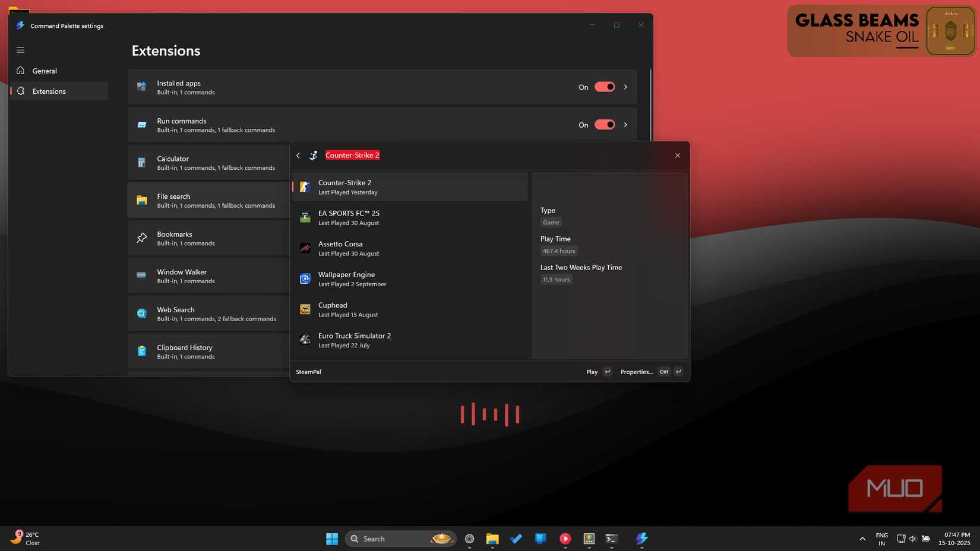Click the SteamPal extension icon in the palette header

point(313,155)
